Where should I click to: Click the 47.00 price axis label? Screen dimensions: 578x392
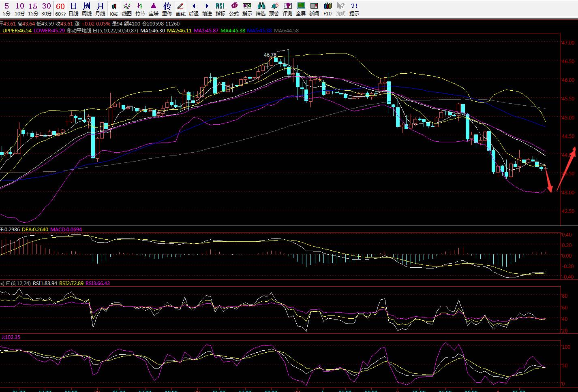tap(568, 43)
